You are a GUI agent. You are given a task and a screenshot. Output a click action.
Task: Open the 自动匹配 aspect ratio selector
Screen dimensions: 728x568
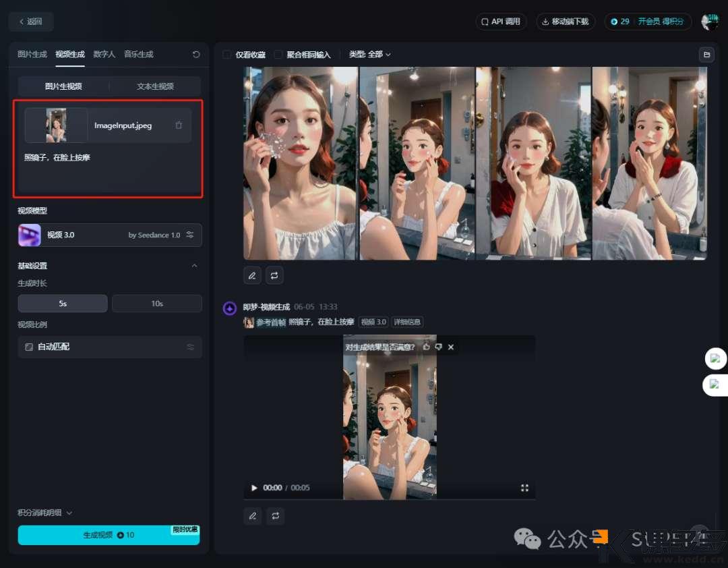pyautogui.click(x=109, y=347)
